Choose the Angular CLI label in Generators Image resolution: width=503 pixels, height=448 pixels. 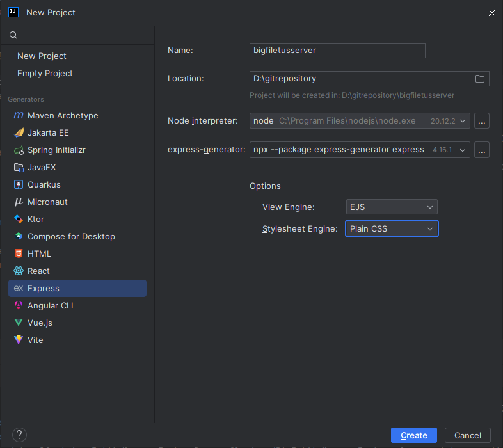[51, 305]
